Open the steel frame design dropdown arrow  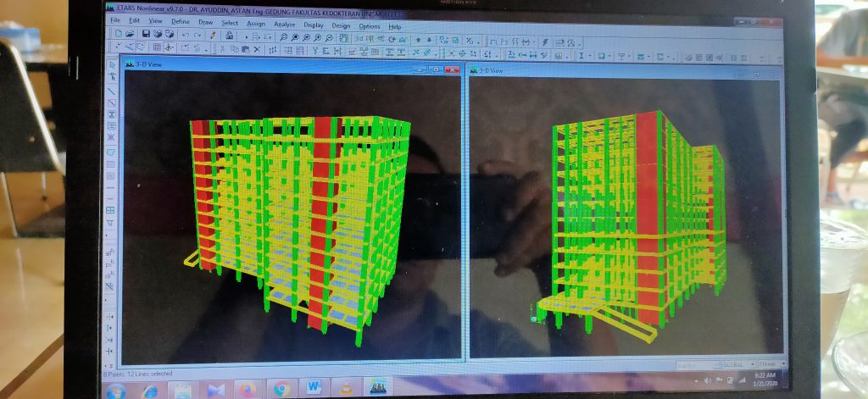pos(588,56)
